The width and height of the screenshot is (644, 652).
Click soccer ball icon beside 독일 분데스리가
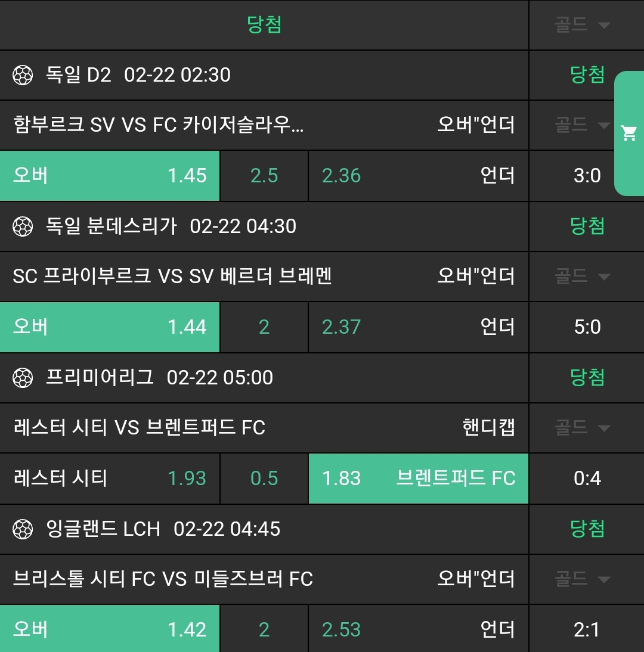[x=23, y=226]
